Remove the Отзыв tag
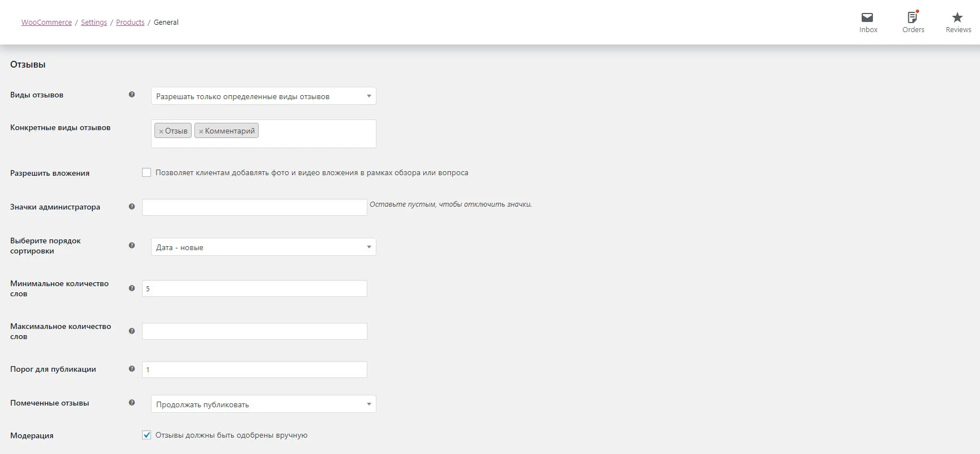Screen dimensions: 980x454 tap(161, 131)
